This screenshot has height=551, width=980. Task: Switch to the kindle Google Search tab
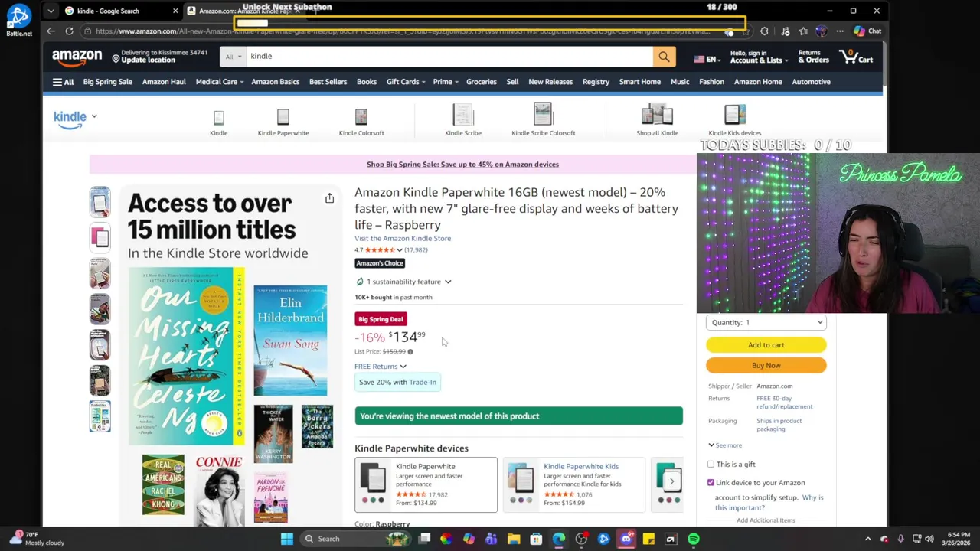[x=121, y=11]
